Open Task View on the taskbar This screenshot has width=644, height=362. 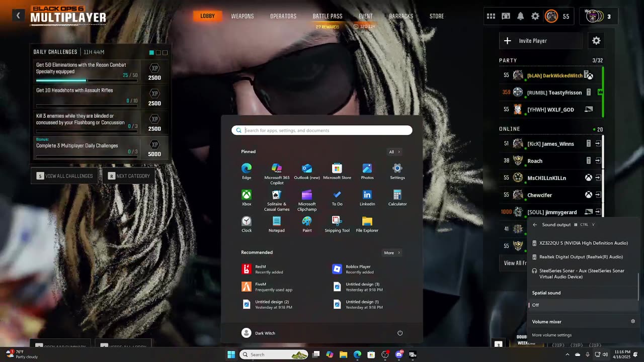click(316, 354)
